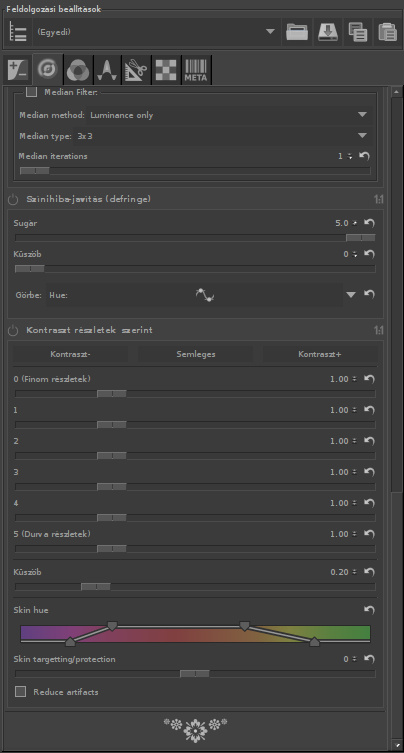
Task: Paste processing profile from clipboard icon
Action: [388, 32]
